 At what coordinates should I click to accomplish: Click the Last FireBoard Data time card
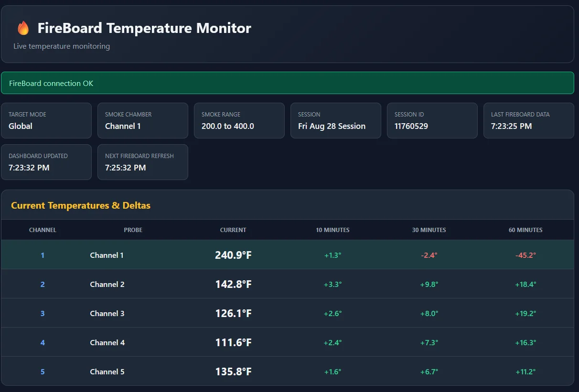pyautogui.click(x=529, y=121)
